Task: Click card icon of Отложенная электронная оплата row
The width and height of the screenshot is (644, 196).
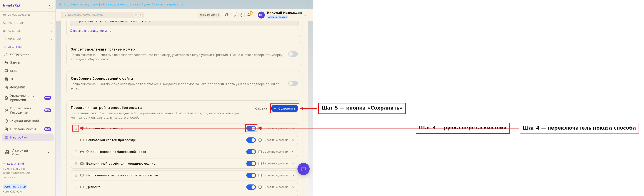Action: coord(82,176)
